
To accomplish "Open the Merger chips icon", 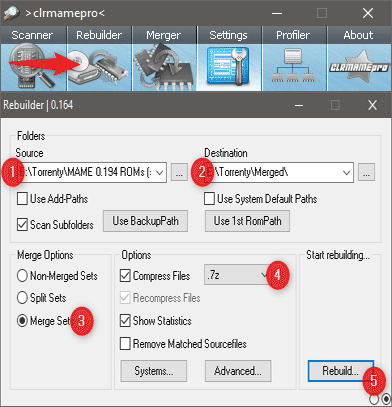I will pos(164,68).
